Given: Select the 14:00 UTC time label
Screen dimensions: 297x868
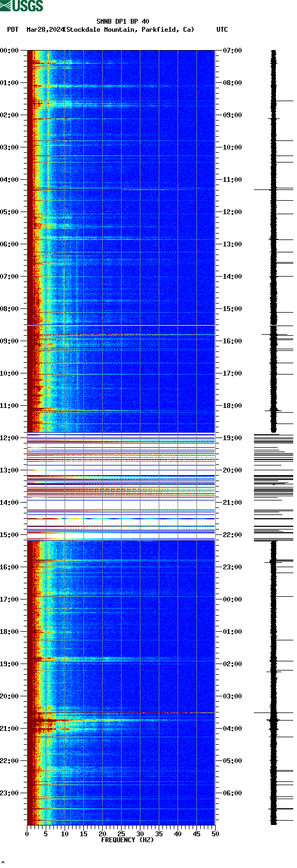Looking at the screenshot, I should [x=232, y=277].
